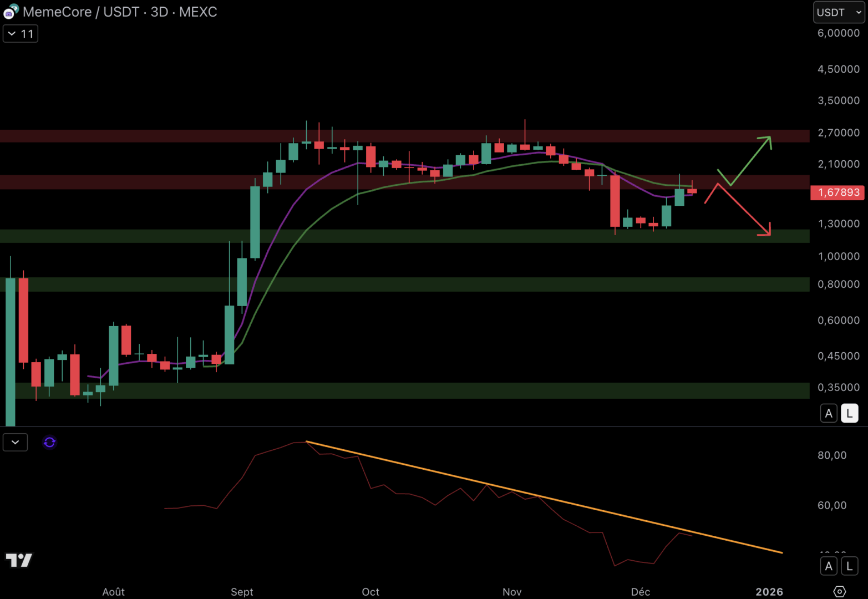The width and height of the screenshot is (868, 599).
Task: Collapse the indicator pane legend chevron
Action: point(15,442)
